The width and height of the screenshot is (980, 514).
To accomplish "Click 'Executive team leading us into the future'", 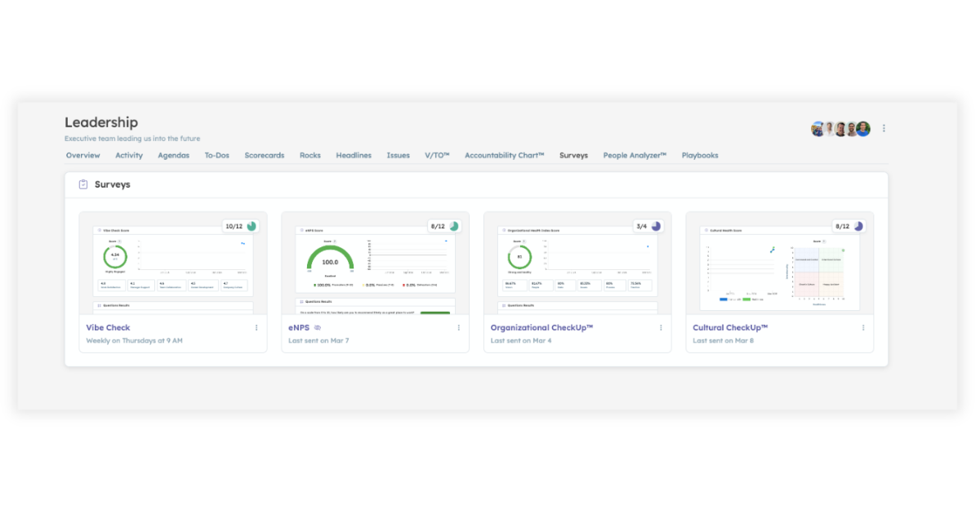I will pyautogui.click(x=132, y=139).
